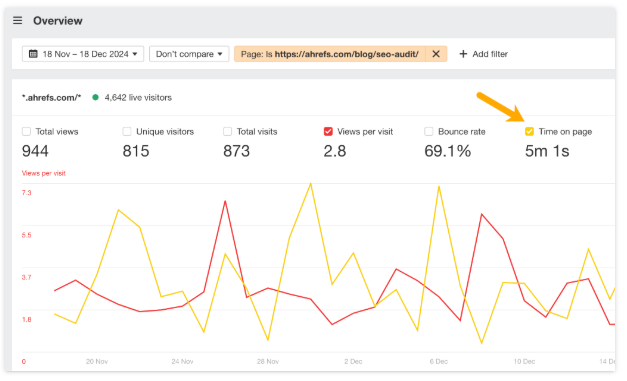The width and height of the screenshot is (627, 381).
Task: Open the 18 Nov – 18 Dec 2024 date dropdown
Action: pos(83,54)
